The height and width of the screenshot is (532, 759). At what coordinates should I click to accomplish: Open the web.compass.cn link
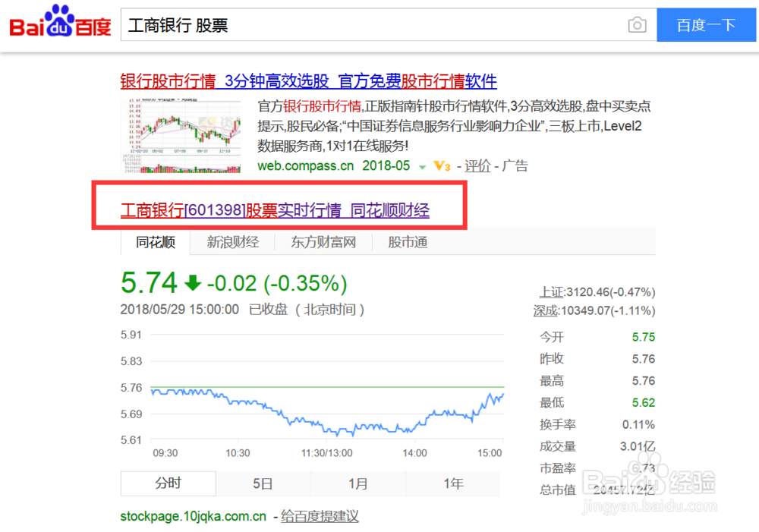pos(305,166)
